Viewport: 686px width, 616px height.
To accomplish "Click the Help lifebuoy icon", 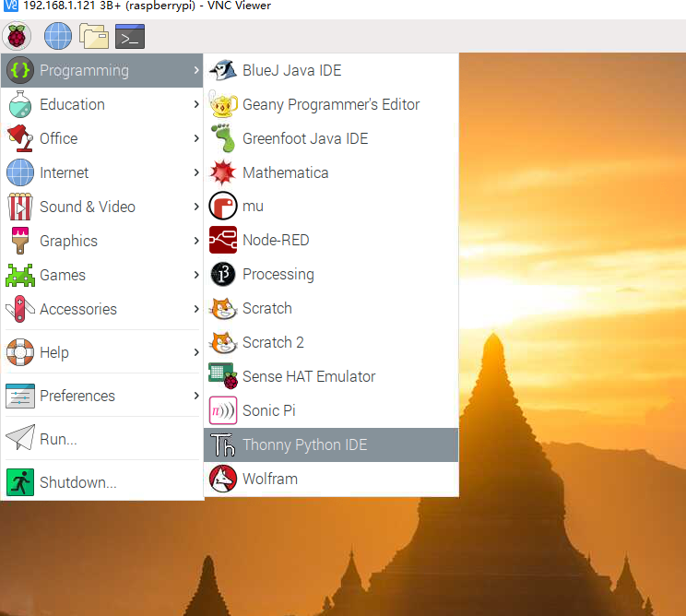I will (x=20, y=352).
